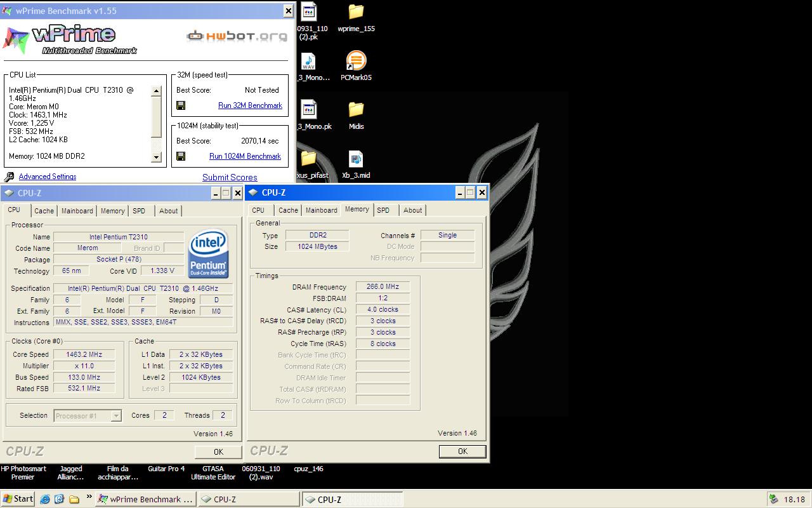Click OK in Memory CPU-Z window
This screenshot has width=812, height=508.
tap(462, 451)
